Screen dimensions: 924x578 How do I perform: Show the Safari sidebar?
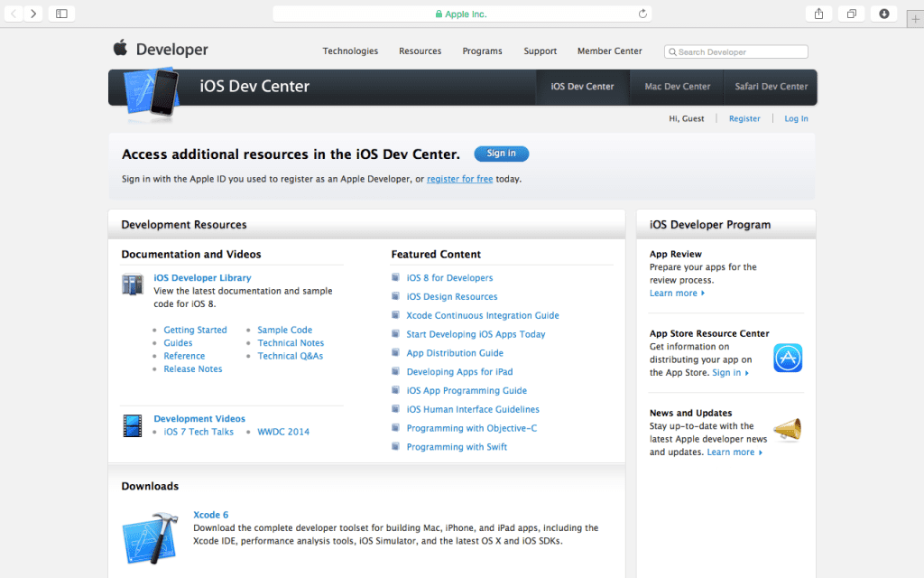61,14
